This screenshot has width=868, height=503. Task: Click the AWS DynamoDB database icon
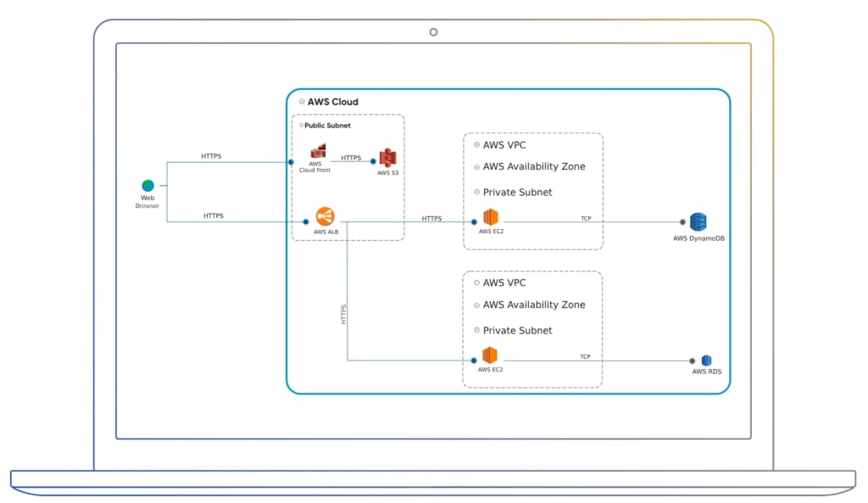coord(698,221)
